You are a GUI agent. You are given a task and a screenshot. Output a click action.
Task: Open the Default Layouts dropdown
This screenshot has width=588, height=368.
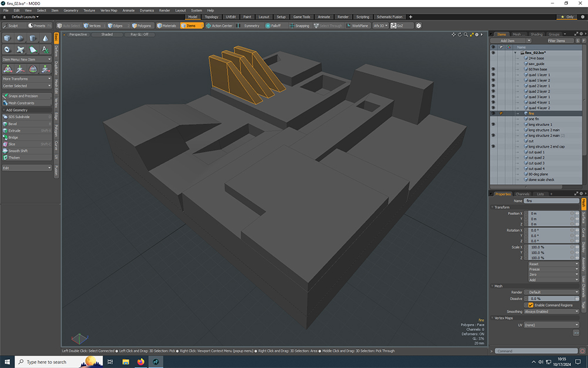25,17
